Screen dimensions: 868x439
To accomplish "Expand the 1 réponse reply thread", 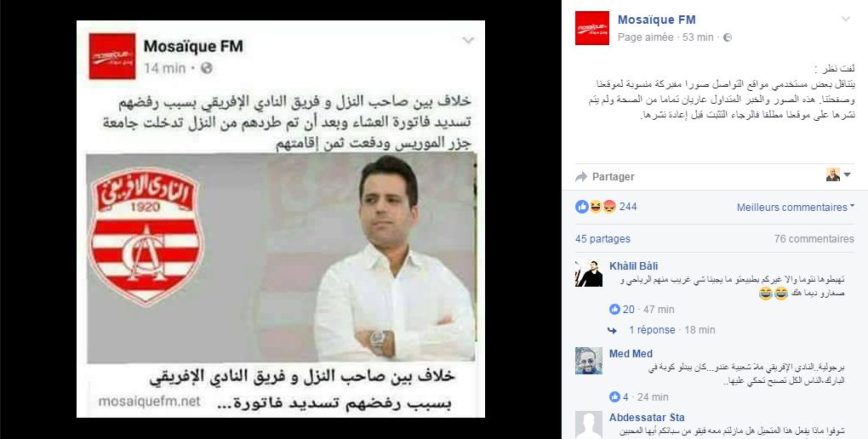I will (652, 330).
